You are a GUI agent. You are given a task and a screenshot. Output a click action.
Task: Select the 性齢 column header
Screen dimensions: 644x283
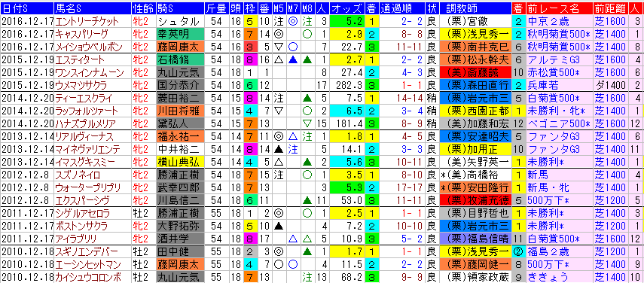tap(143, 8)
